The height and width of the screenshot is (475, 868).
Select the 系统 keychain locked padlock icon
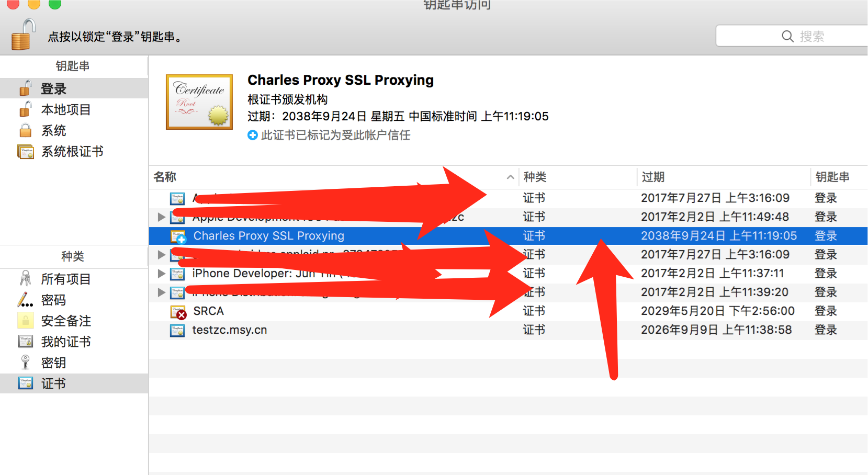click(x=26, y=130)
